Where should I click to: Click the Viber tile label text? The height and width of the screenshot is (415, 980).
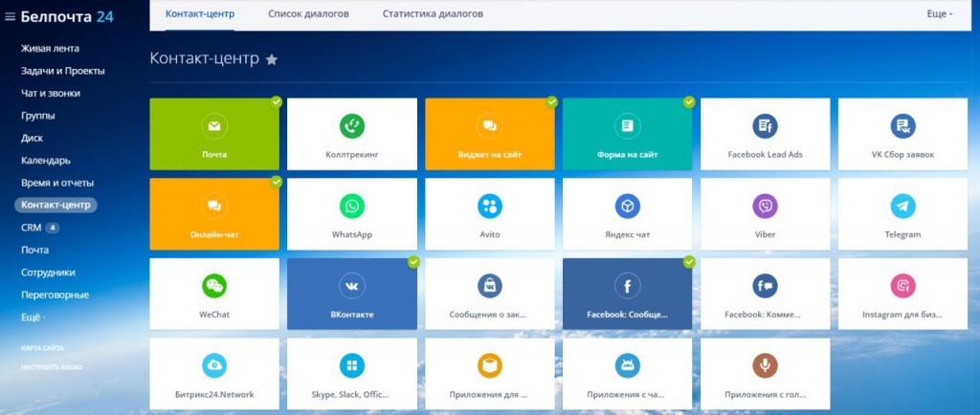pyautogui.click(x=765, y=234)
